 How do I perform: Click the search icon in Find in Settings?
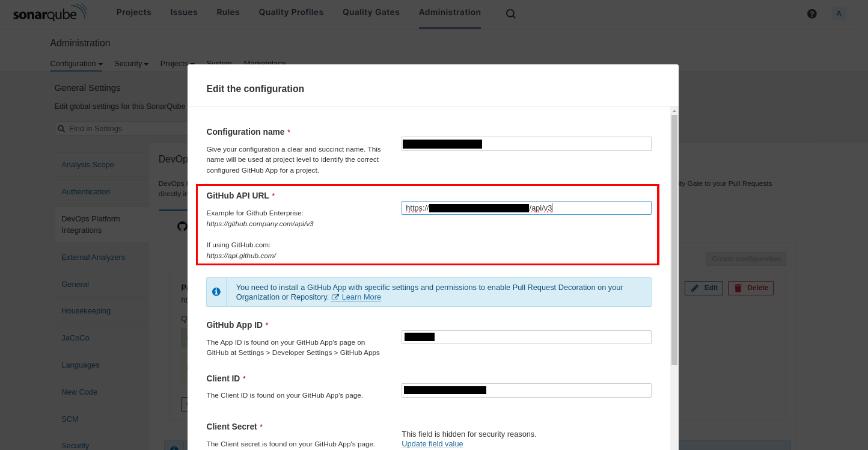coord(61,129)
